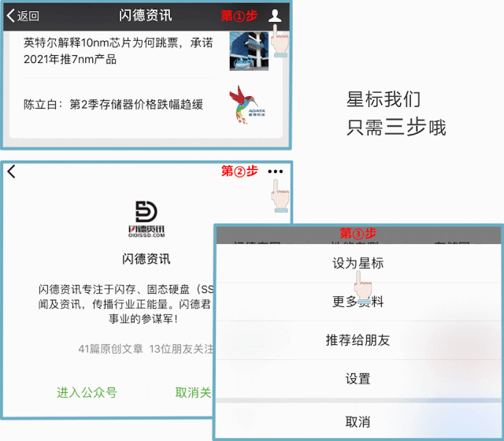Open 设置 from the action sheet
The width and height of the screenshot is (504, 441).
tap(358, 379)
